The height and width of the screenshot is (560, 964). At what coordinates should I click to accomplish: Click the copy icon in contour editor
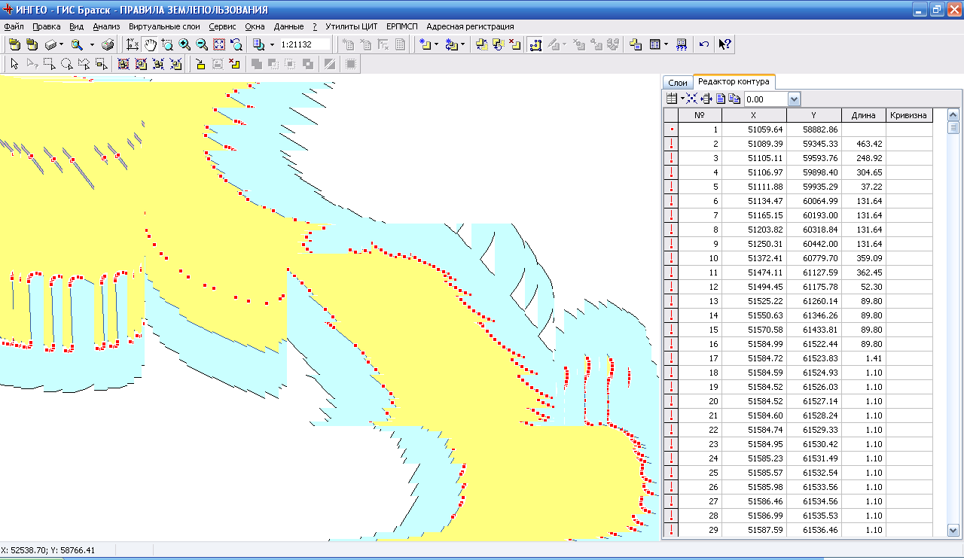(x=734, y=99)
